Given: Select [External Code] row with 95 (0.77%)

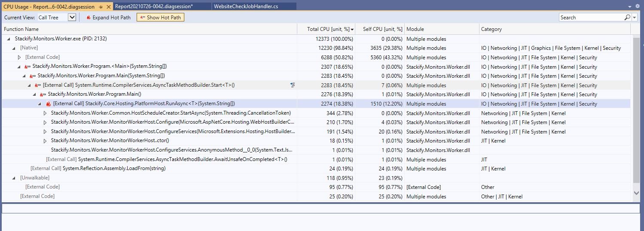Looking at the screenshot, I should coord(316,187).
